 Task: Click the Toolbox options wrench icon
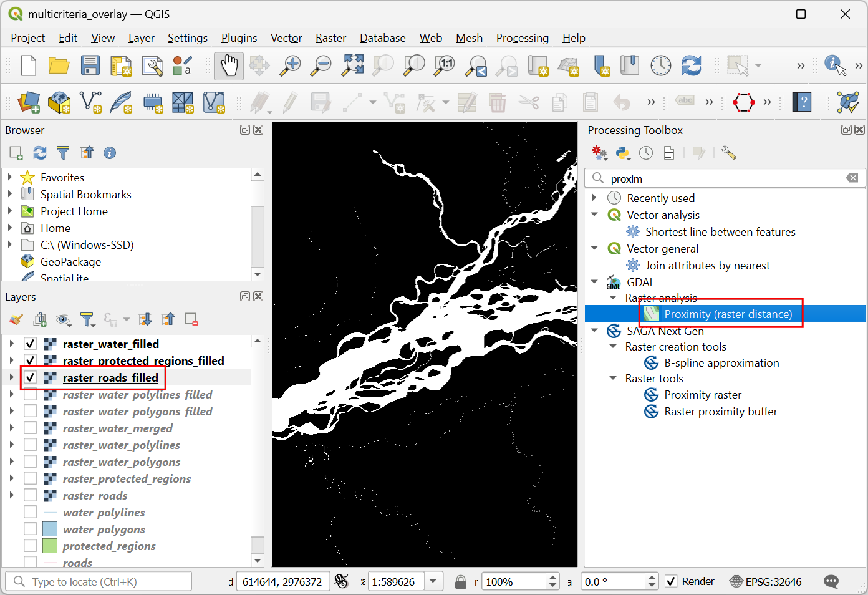728,153
